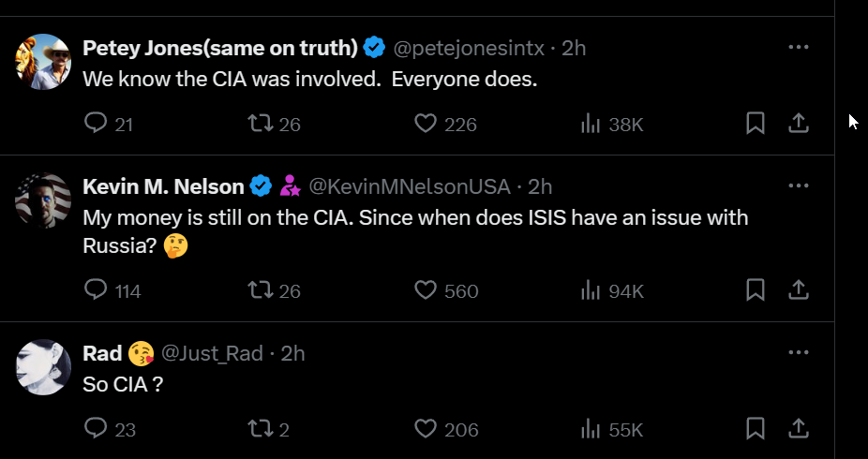The height and width of the screenshot is (459, 868).
Task: Share Kevin M. Nelson's tweet
Action: click(798, 290)
